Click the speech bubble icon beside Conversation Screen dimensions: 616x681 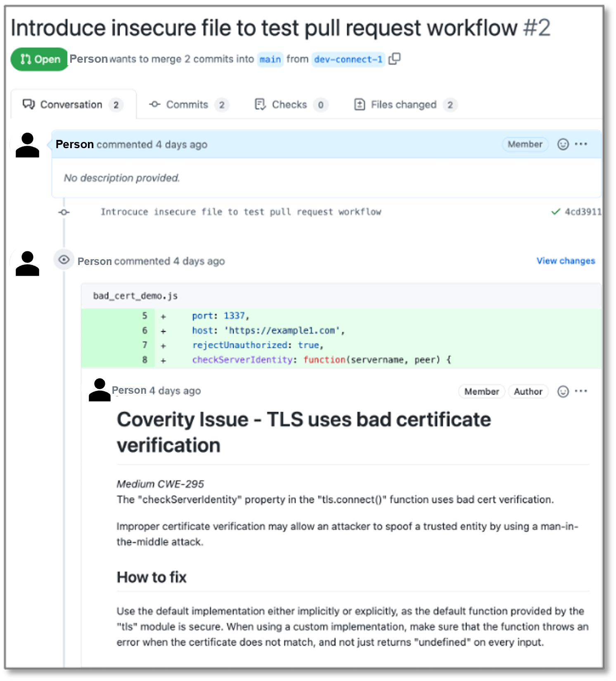[28, 104]
